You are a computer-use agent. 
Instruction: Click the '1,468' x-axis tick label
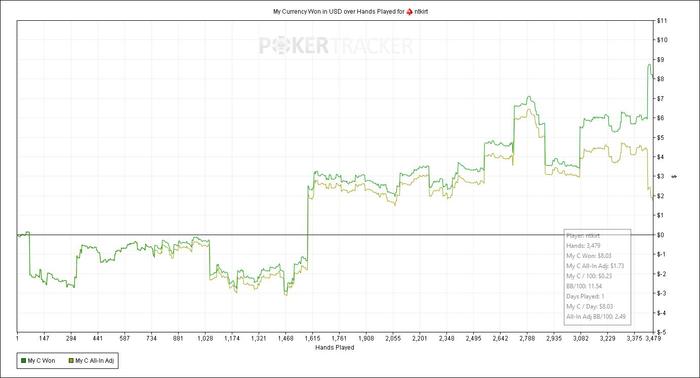click(x=286, y=339)
